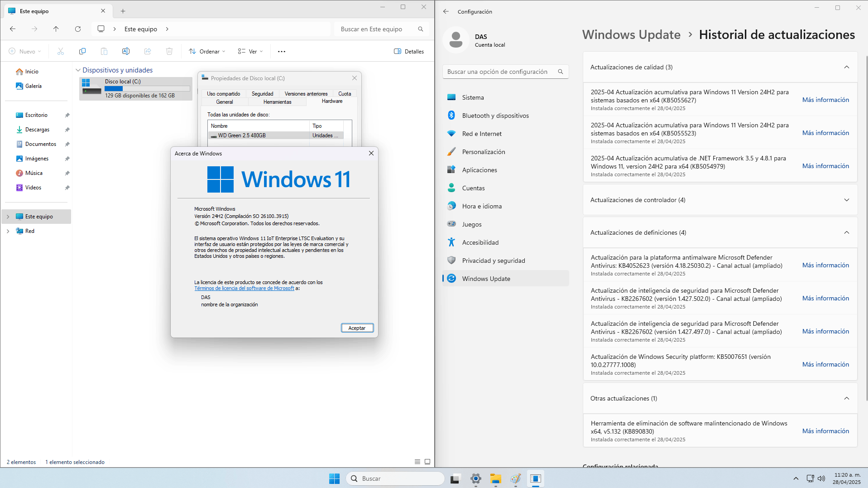Open Más información for KB890830
Screen dimensions: 868x488
(x=825, y=431)
